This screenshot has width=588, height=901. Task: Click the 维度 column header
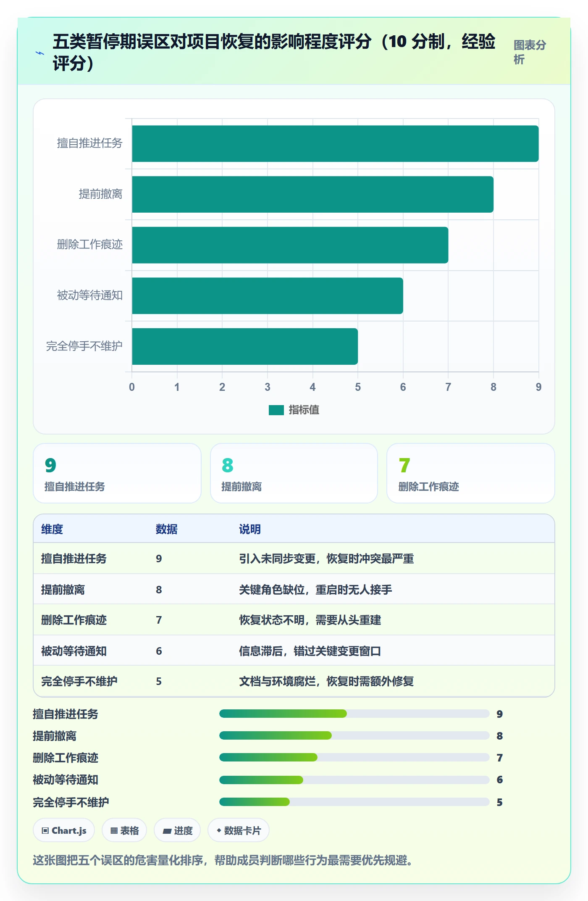pos(52,529)
